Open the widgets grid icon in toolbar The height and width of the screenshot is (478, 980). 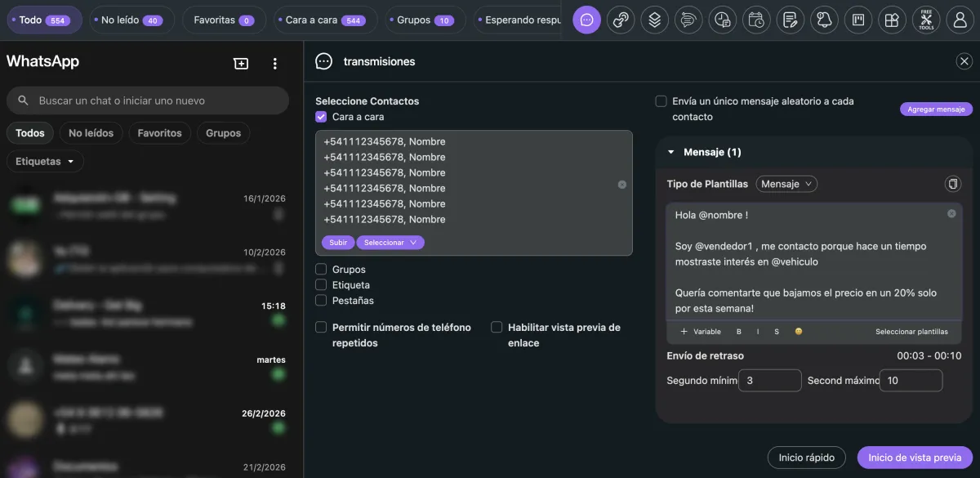click(x=891, y=20)
